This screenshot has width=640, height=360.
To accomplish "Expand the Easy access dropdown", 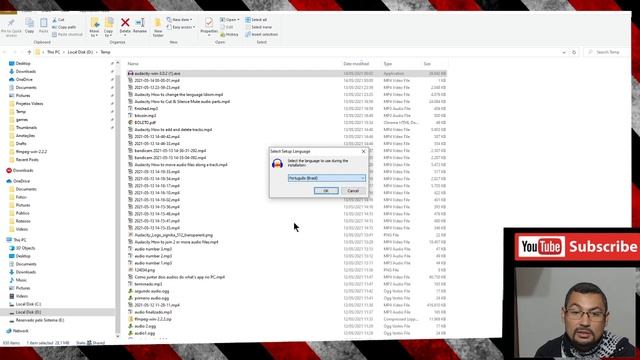I will click(181, 27).
